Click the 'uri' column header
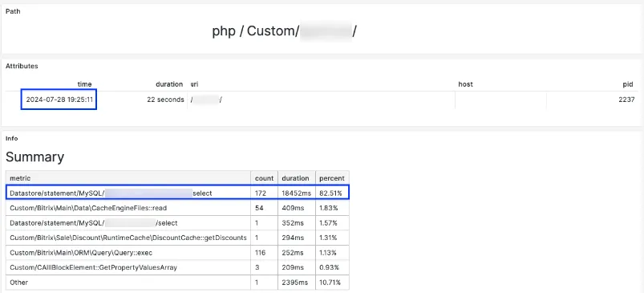644x293 pixels. [x=194, y=84]
